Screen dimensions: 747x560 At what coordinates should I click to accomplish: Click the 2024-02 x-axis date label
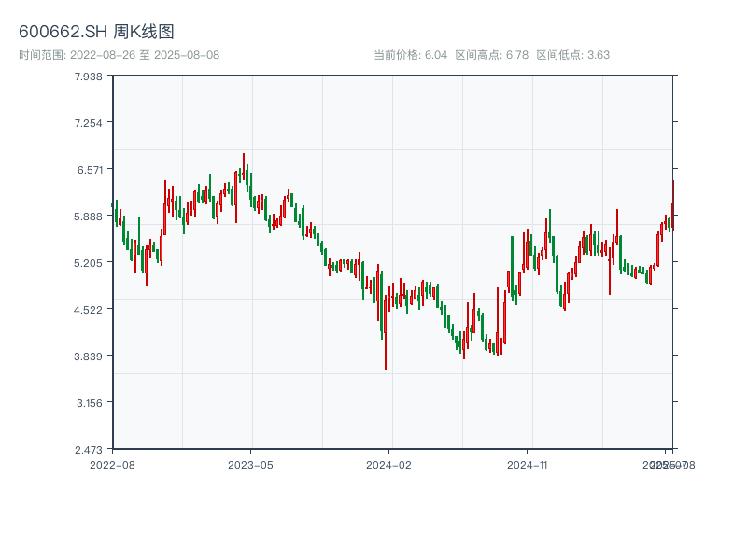coord(388,464)
